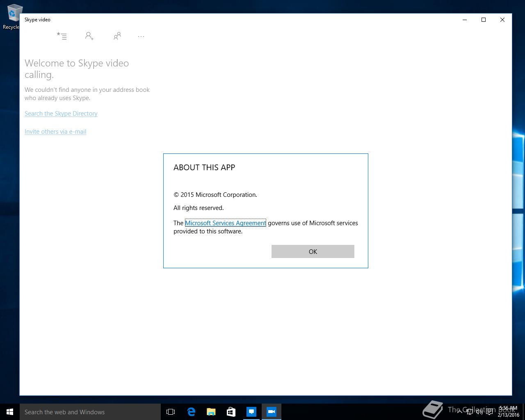This screenshot has width=525, height=420.
Task: Open the Microsoft Services Agreement link
Action: 225,223
